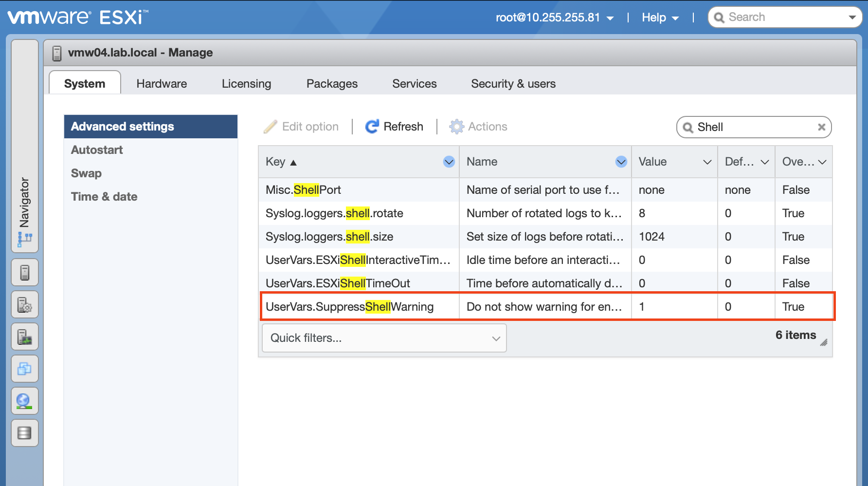Select Autostart in the side menu
This screenshot has height=486, width=868.
click(151, 150)
